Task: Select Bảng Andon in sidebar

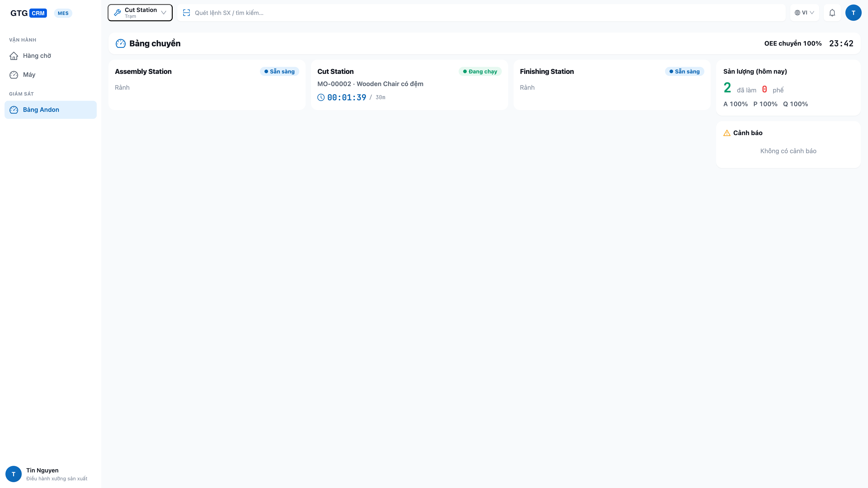Action: click(51, 110)
